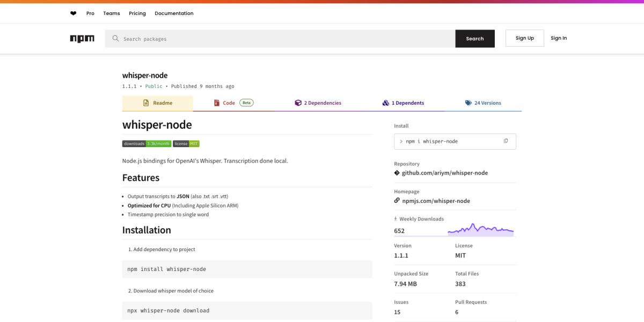Click the link icon next to the homepage URL

(x=397, y=200)
